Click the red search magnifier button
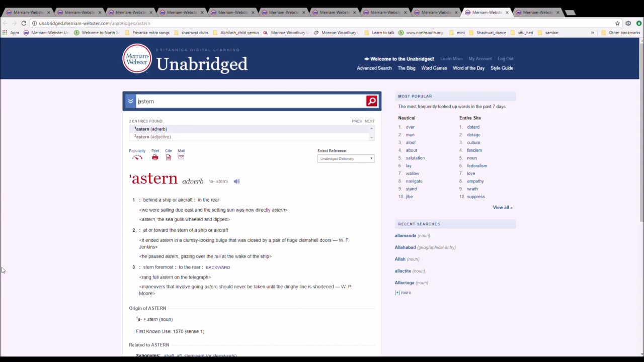Viewport: 644px width, 362px height. pos(371,101)
